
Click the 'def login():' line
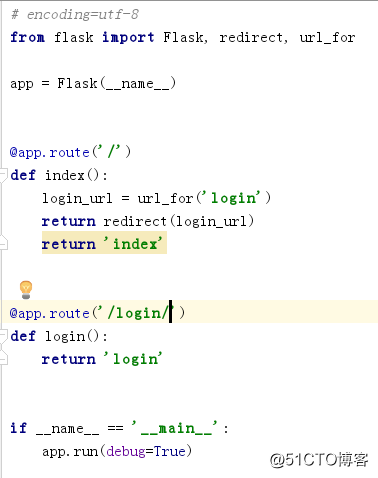click(59, 336)
